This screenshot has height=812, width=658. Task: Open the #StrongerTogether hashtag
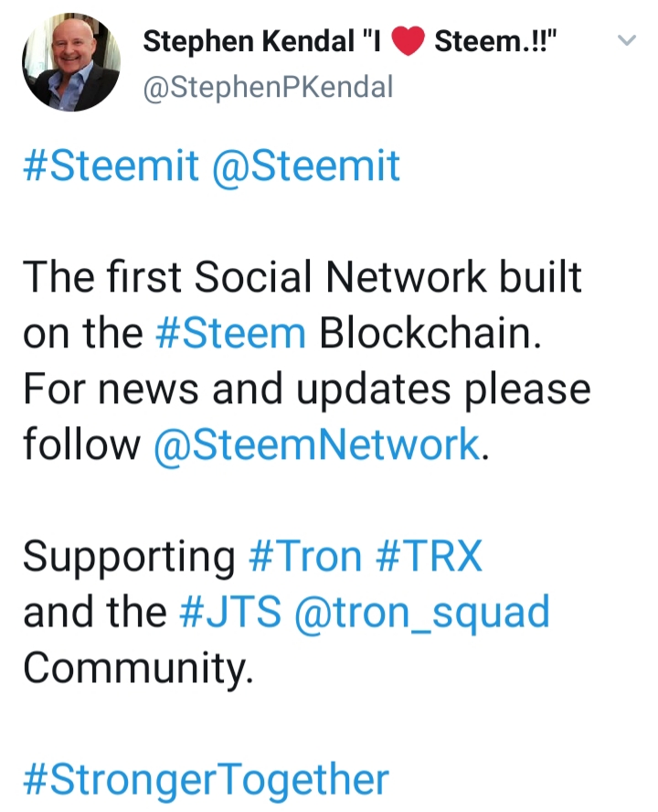pos(206,779)
